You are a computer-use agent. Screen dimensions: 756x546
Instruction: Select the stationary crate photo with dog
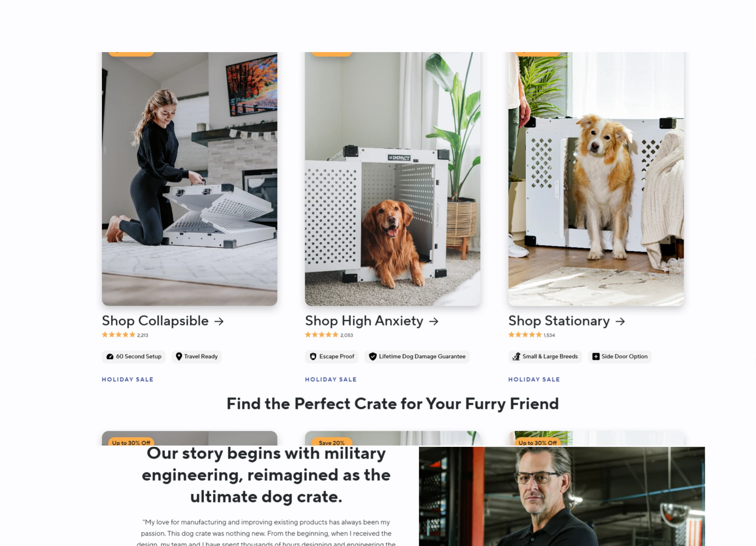596,179
